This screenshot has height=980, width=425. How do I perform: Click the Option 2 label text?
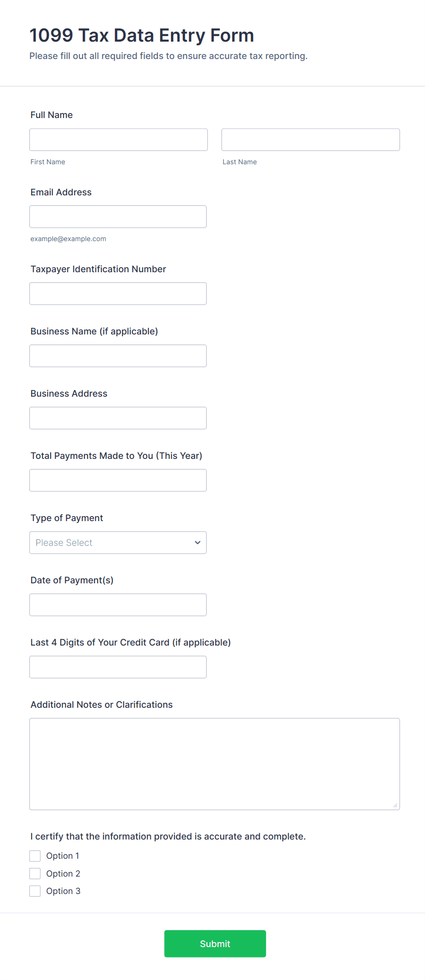[x=63, y=873]
